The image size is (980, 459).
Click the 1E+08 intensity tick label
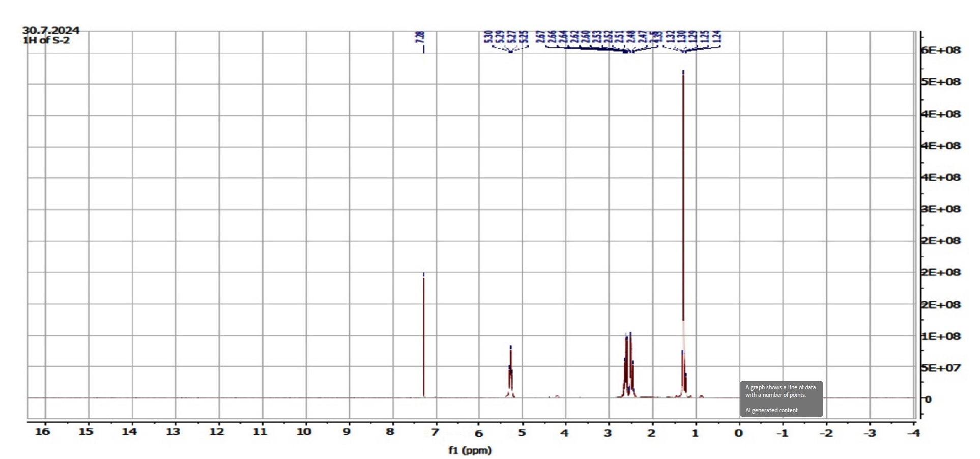pos(941,336)
